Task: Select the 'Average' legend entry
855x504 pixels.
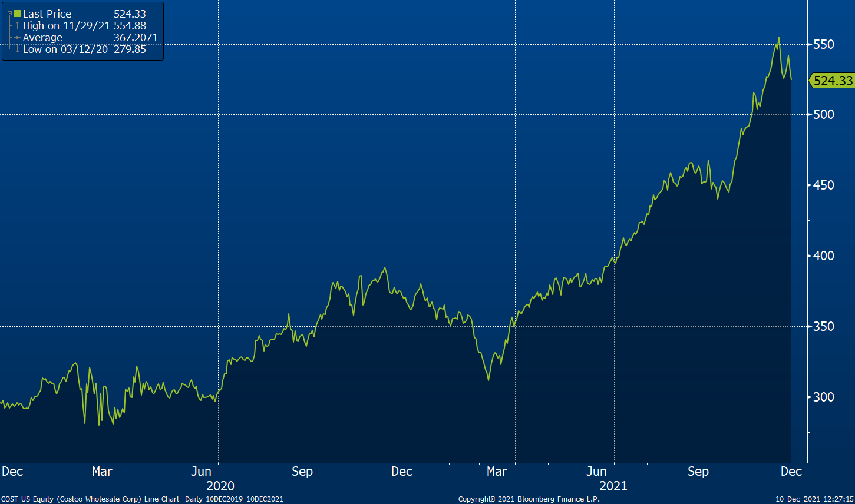Action: [x=42, y=38]
